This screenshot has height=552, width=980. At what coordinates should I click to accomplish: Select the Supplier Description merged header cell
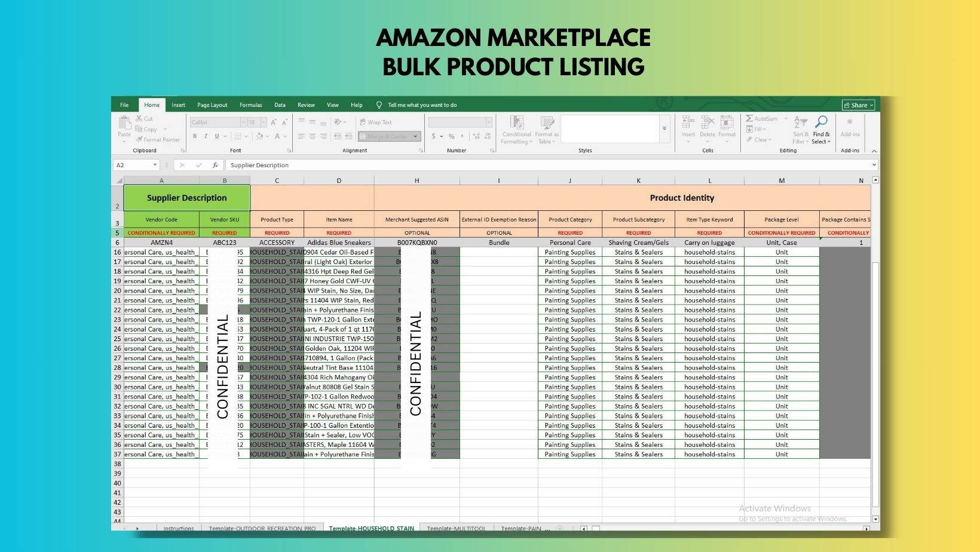[x=186, y=198]
